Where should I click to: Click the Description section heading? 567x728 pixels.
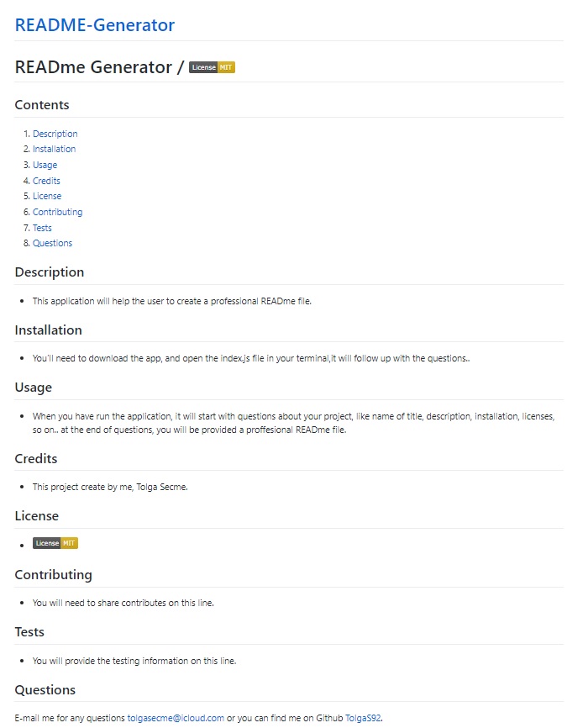50,272
